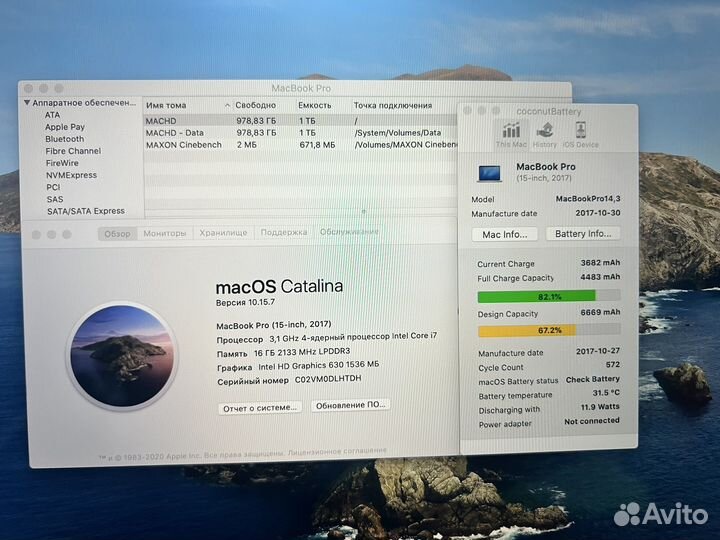This screenshot has width=720, height=540.
Task: Click the serial number C02VM0DLHTDH
Action: point(328,379)
